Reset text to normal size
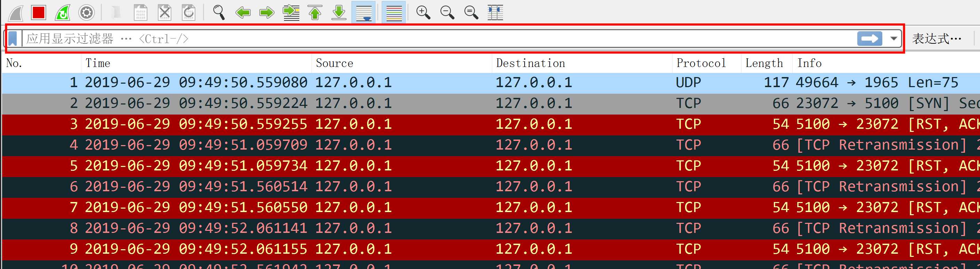This screenshot has height=269, width=980. click(471, 12)
